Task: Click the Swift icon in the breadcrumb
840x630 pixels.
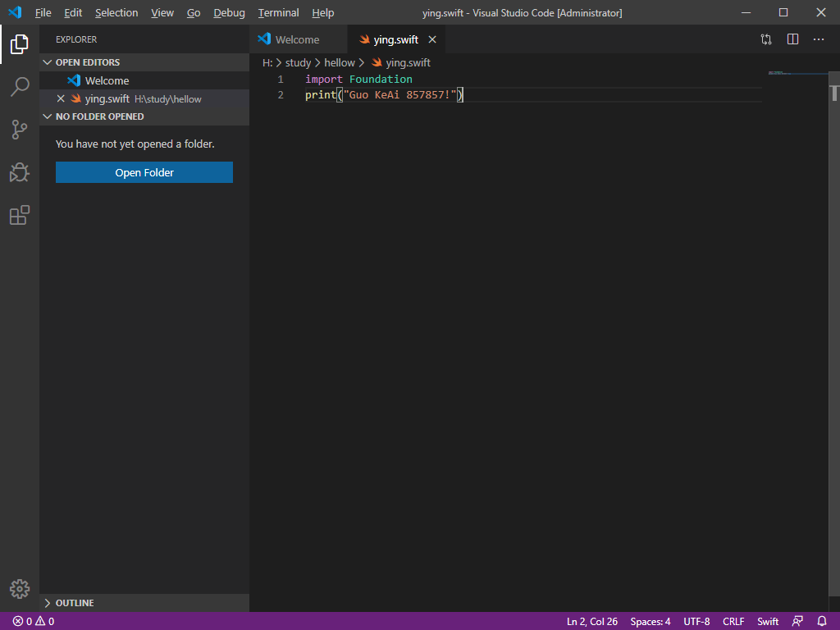Action: (377, 62)
